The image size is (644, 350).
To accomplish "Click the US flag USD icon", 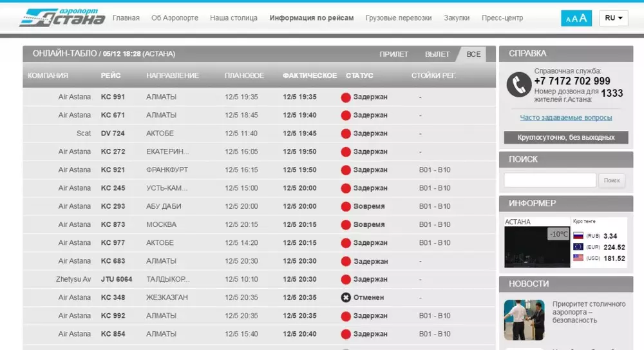I will coord(578,258).
